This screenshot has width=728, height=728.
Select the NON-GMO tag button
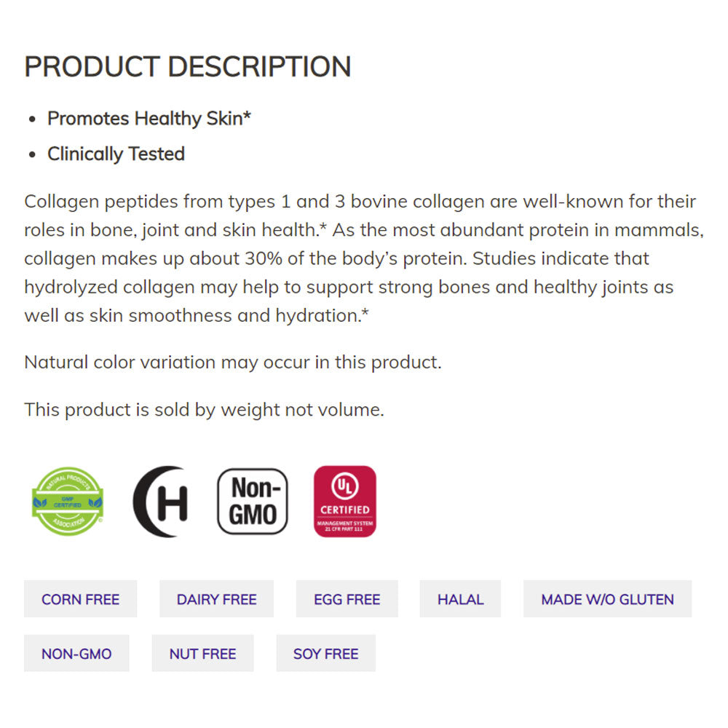(76, 653)
